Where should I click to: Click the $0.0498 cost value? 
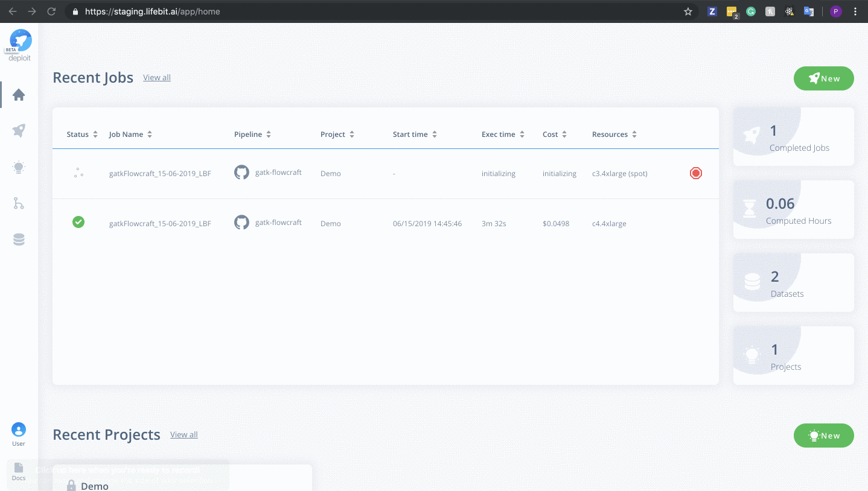click(x=556, y=224)
